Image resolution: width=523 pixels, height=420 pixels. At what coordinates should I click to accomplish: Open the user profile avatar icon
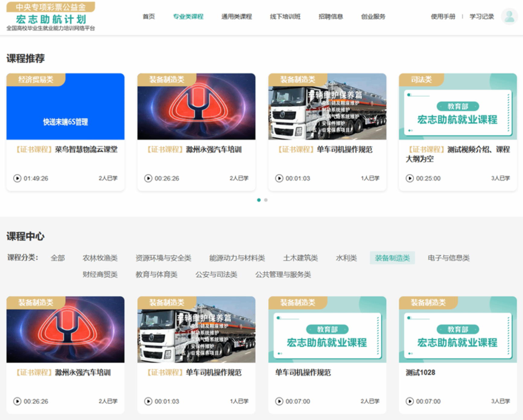pyautogui.click(x=509, y=16)
